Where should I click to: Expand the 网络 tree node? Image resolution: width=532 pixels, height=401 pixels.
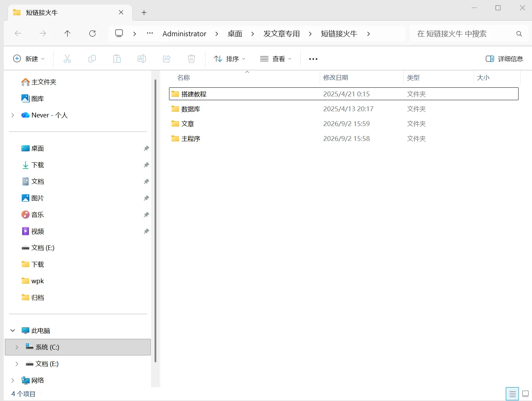tap(13, 380)
